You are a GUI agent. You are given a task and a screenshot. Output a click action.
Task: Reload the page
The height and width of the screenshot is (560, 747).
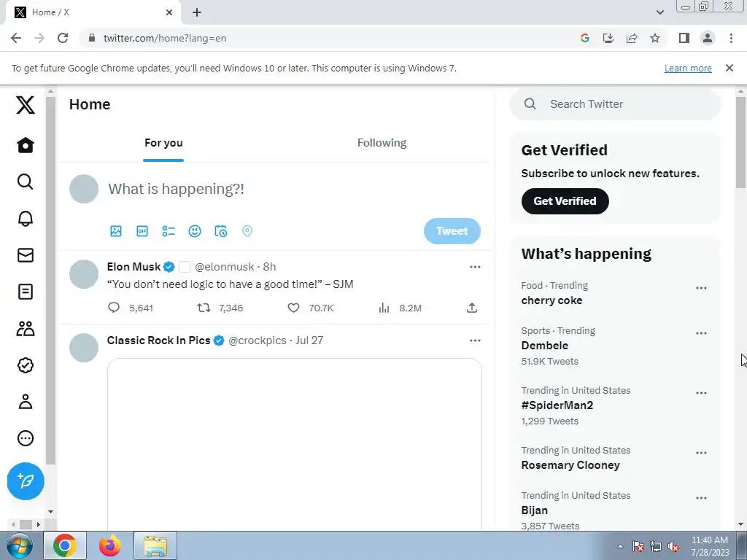[x=63, y=38]
